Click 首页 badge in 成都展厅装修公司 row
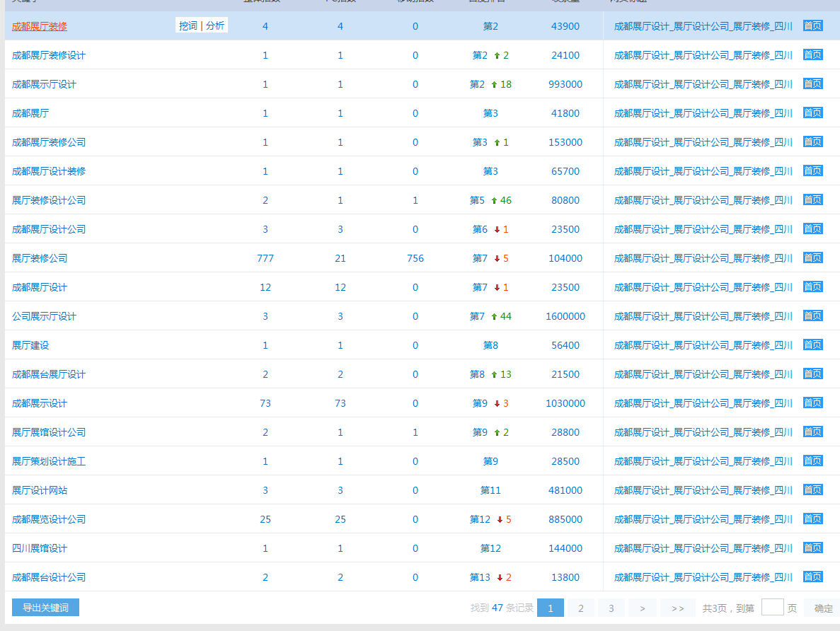This screenshot has height=631, width=840. coord(812,141)
